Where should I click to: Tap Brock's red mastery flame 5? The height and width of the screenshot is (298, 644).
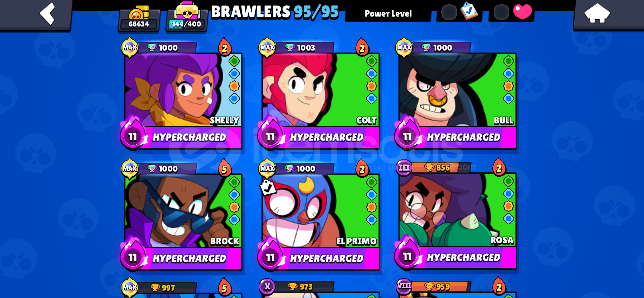point(225,168)
